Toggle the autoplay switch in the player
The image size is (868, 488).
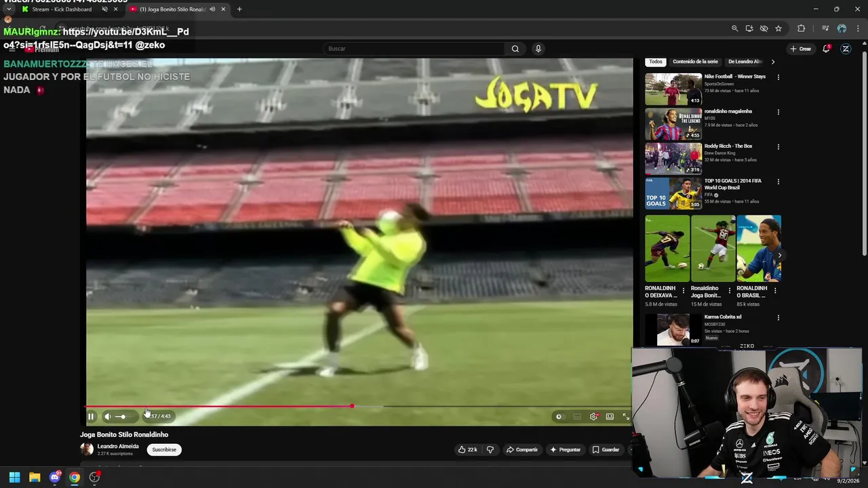coord(559,416)
